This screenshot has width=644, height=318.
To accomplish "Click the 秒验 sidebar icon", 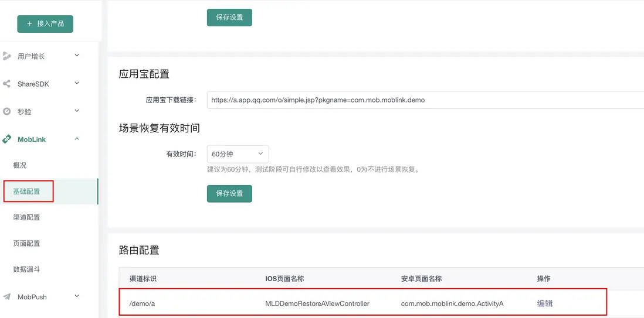I will point(6,111).
